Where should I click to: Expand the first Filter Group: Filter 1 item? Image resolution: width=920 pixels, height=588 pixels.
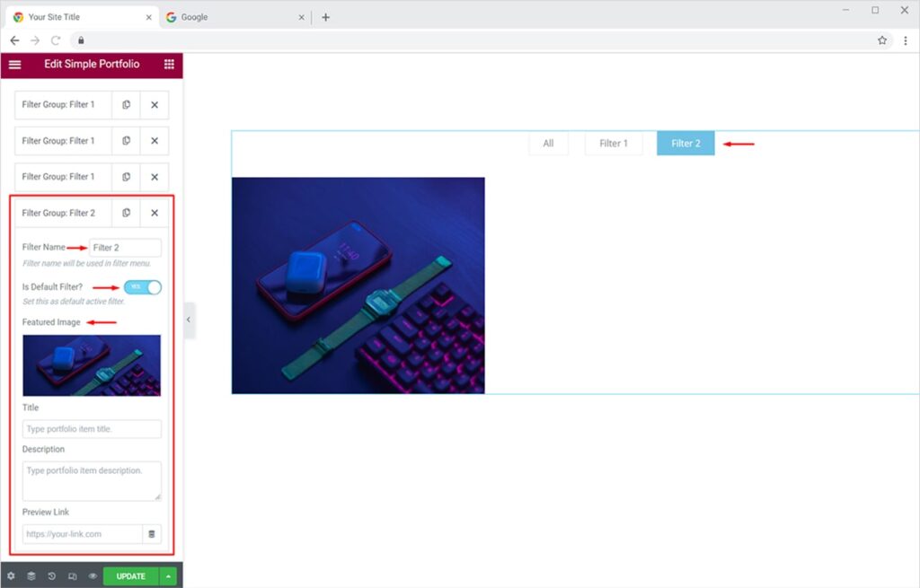(x=63, y=105)
